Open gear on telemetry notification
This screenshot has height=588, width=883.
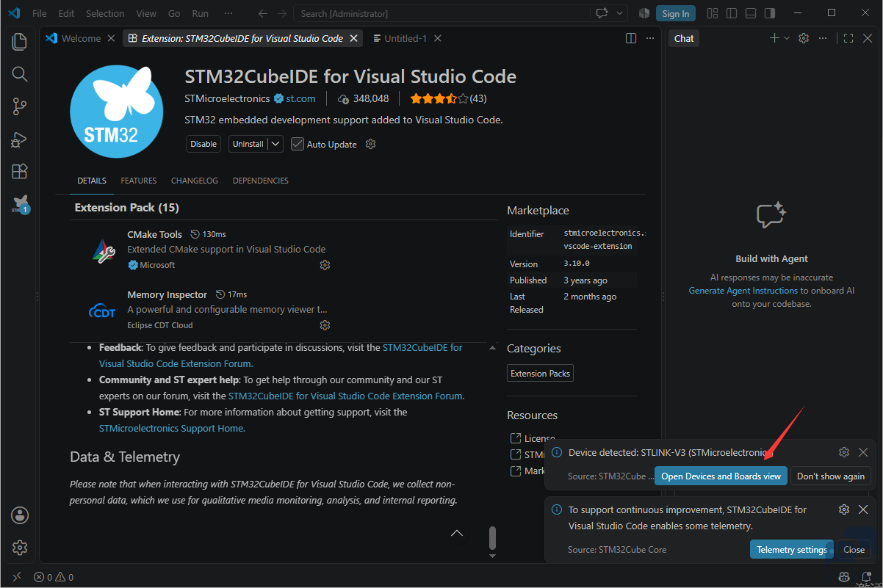[844, 509]
